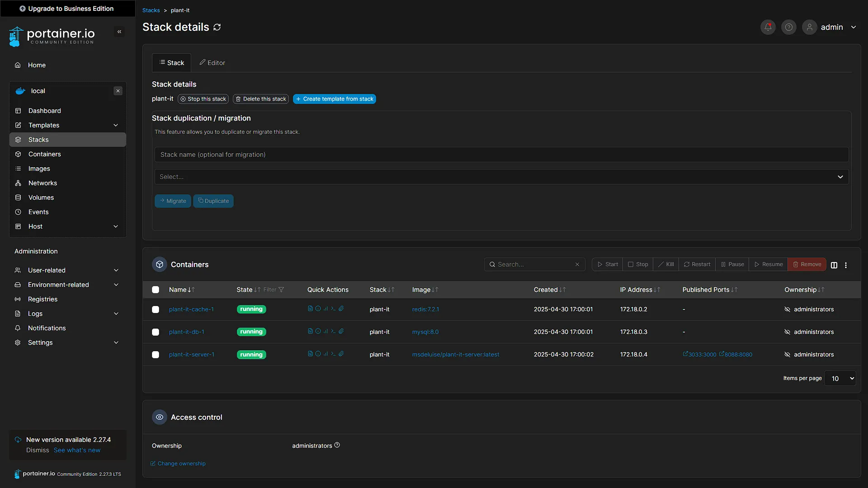Expand the Templates sidebar section
The height and width of the screenshot is (488, 868).
pos(67,125)
